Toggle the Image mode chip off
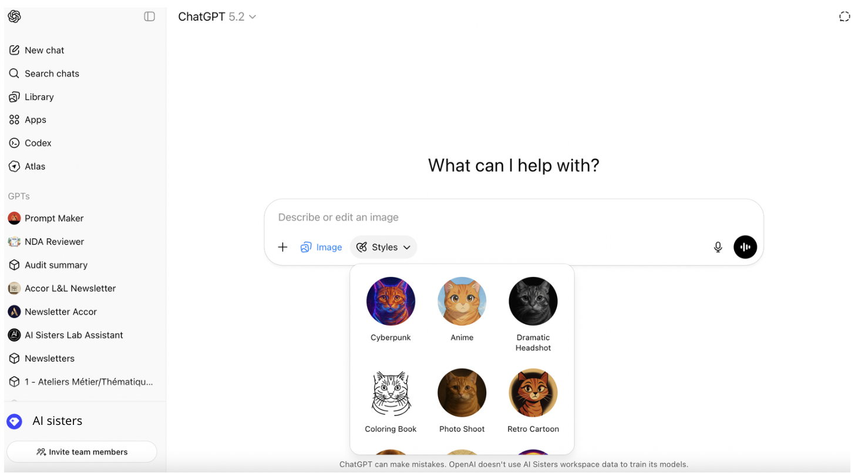 [321, 247]
